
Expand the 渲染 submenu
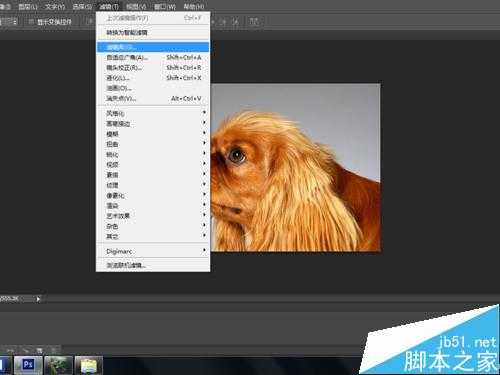click(153, 206)
